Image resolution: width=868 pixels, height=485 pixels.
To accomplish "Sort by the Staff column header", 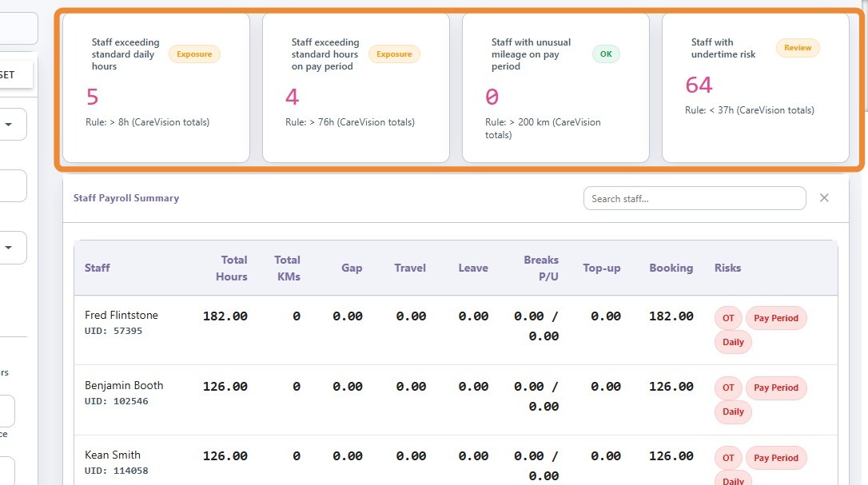I will coord(98,268).
